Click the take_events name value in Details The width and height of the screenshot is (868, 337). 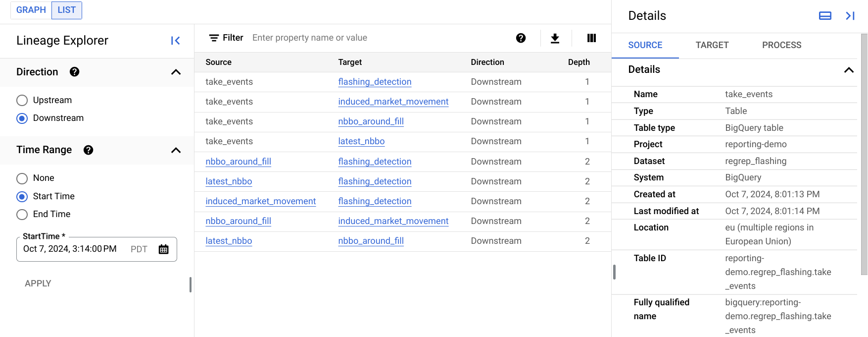click(748, 94)
